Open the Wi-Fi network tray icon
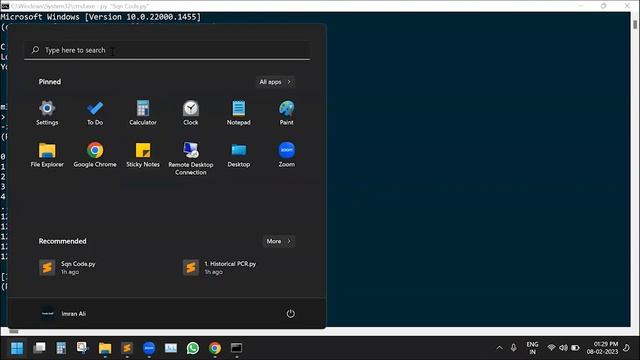640x360 pixels. click(x=551, y=348)
